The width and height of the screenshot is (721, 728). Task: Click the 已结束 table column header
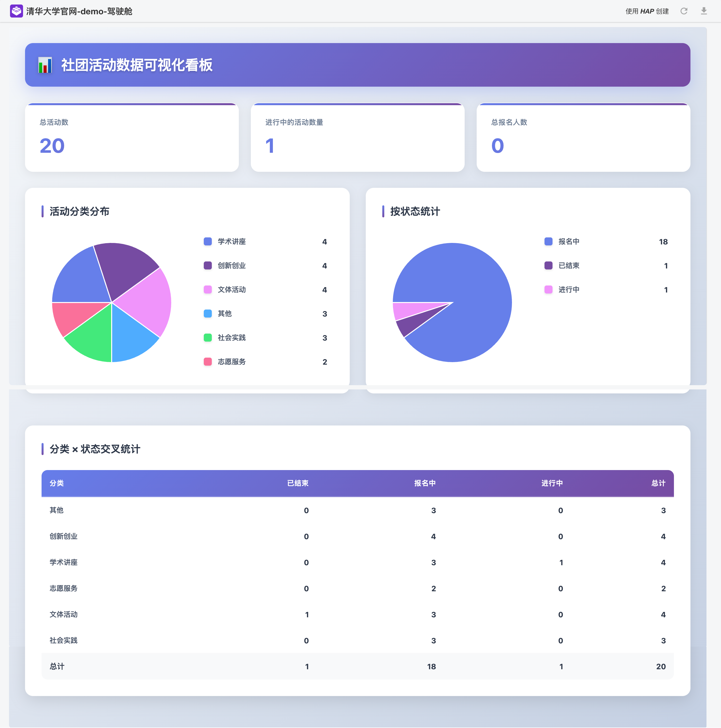(x=298, y=483)
